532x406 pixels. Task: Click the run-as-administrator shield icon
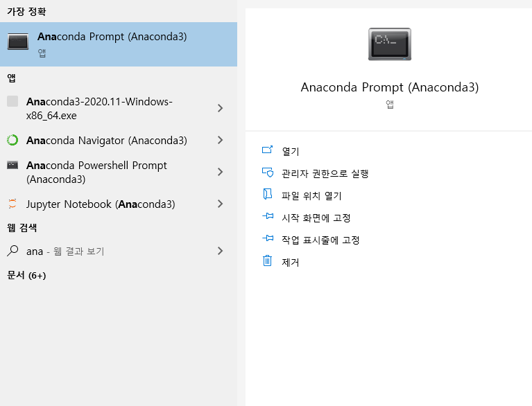point(267,173)
